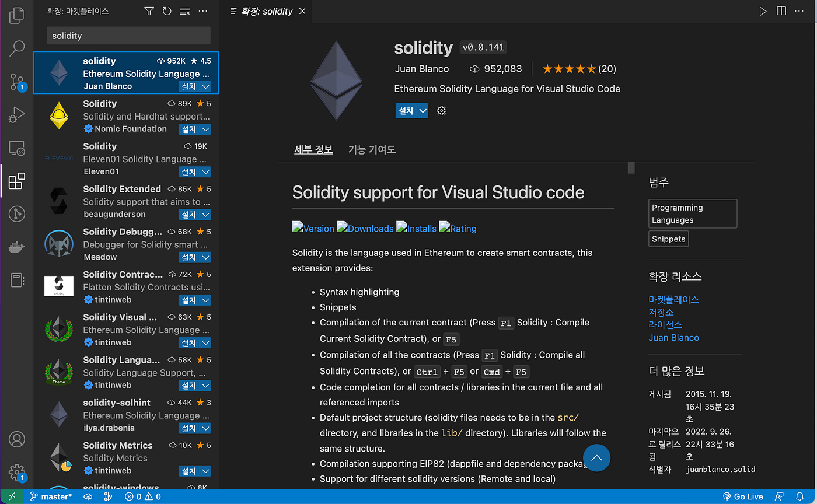817x504 pixels.
Task: Open the Run and Debug view
Action: [x=17, y=115]
